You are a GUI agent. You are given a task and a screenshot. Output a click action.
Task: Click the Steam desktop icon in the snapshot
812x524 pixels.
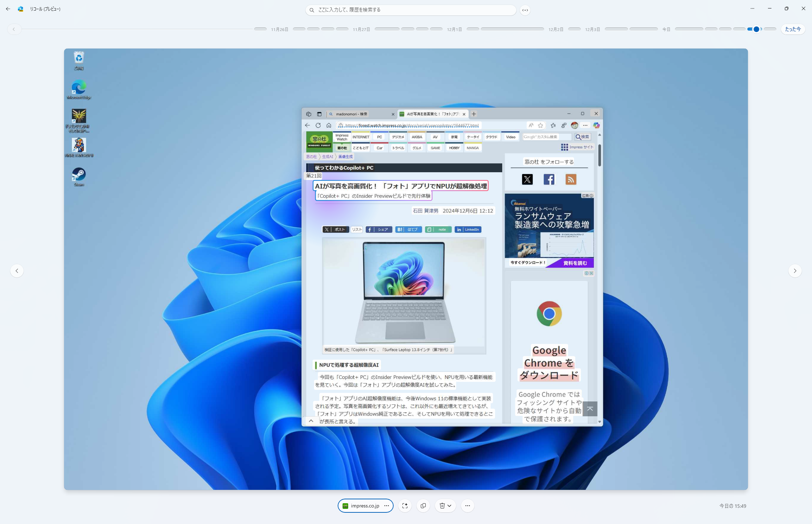79,175
